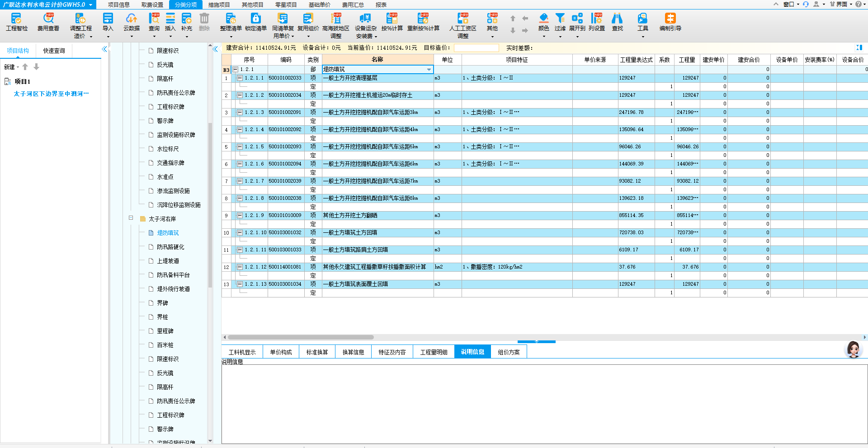Click 费用查看 toolbar icon
This screenshot has width=868, height=448.
48,22
